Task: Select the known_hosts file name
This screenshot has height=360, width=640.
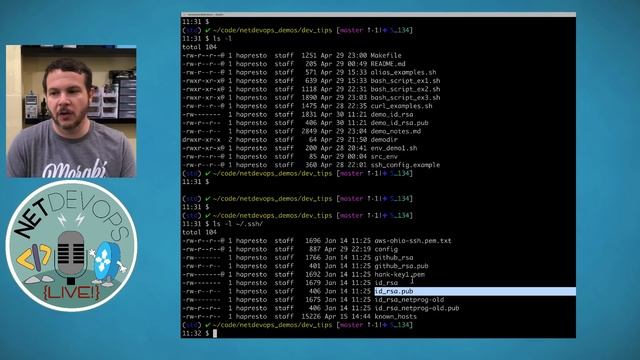Action: pos(396,316)
